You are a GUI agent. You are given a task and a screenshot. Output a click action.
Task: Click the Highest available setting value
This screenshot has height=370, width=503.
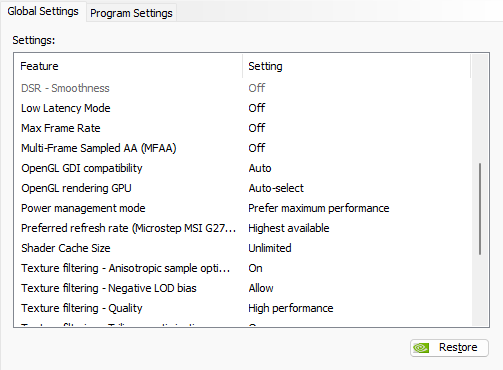[x=289, y=228]
